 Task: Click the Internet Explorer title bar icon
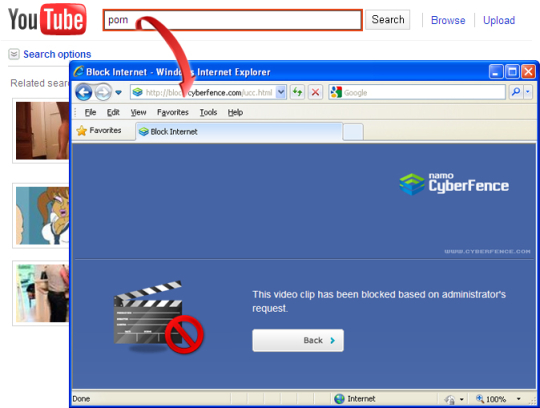[79, 71]
